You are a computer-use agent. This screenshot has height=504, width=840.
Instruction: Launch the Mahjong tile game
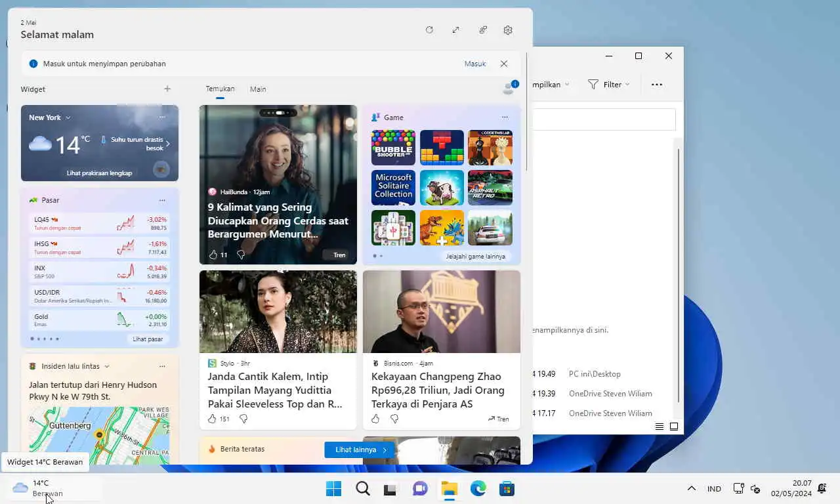[x=393, y=228]
